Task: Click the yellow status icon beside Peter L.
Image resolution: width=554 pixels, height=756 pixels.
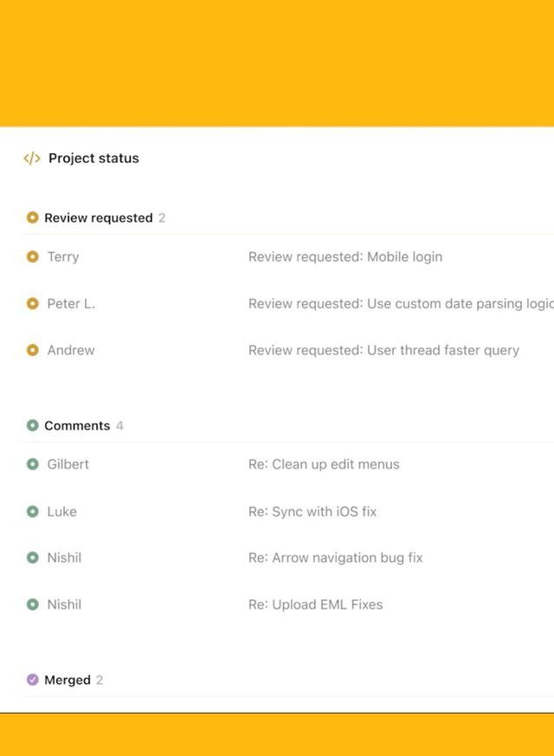Action: coord(33,304)
